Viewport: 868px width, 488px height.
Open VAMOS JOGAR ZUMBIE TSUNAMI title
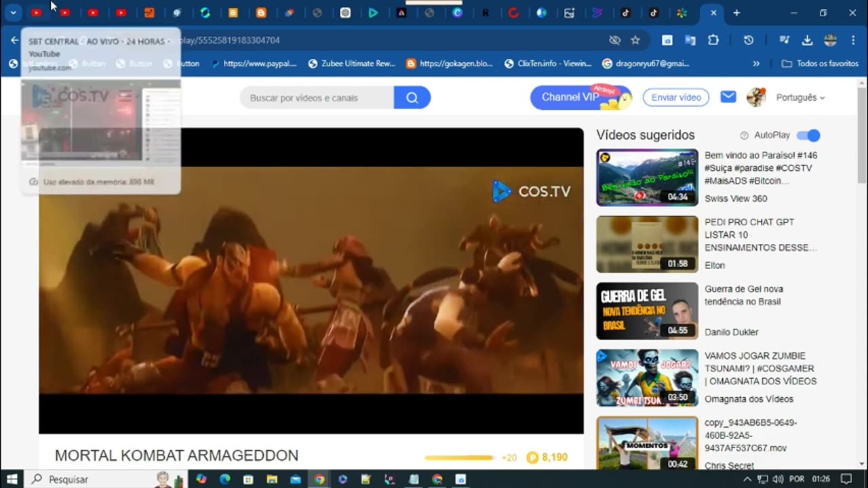pyautogui.click(x=760, y=369)
